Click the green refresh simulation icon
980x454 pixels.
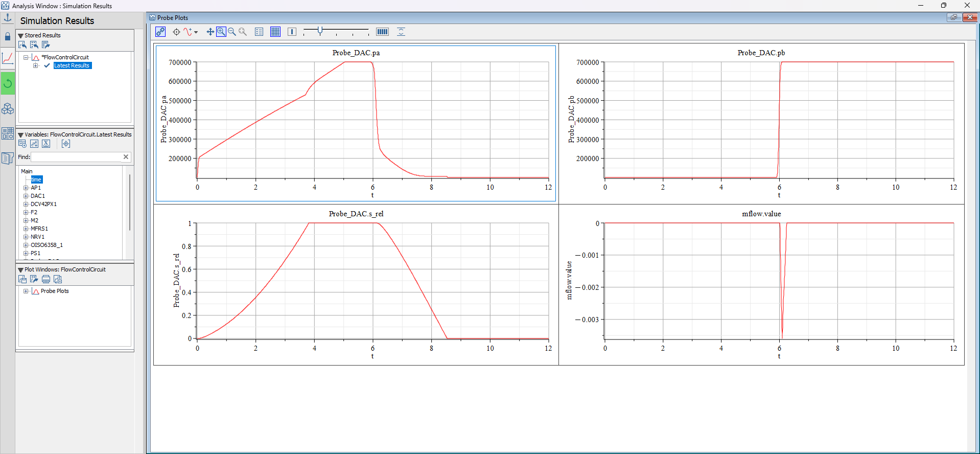coord(8,83)
